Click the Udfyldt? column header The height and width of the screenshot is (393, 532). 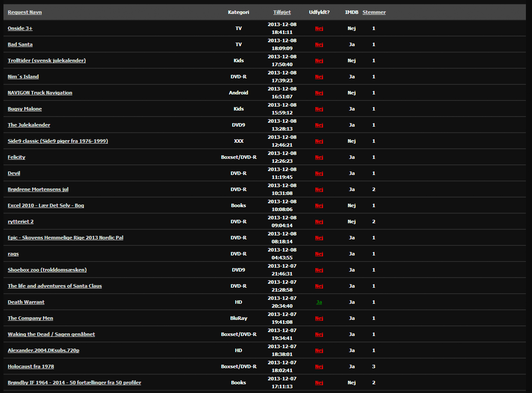(319, 12)
